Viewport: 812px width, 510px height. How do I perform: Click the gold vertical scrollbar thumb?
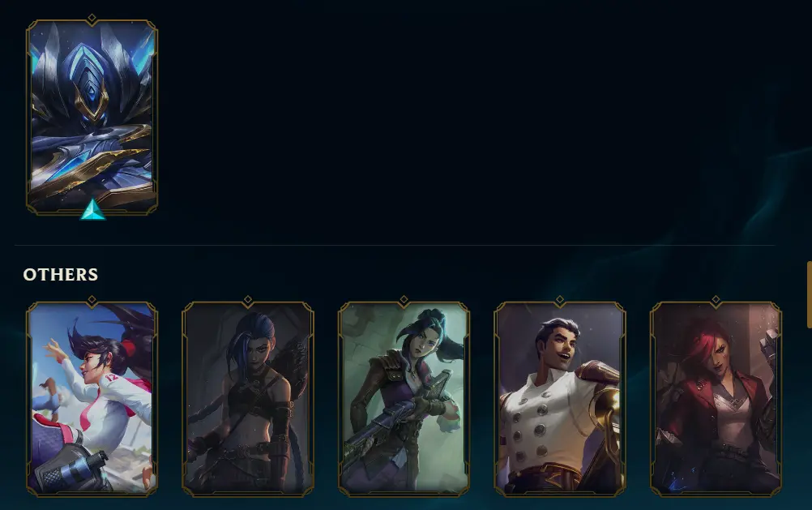pyautogui.click(x=810, y=294)
